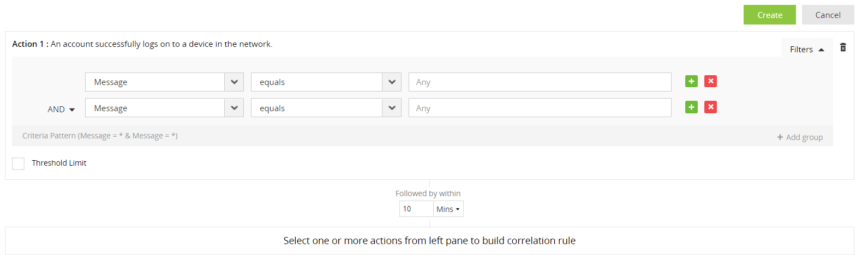This screenshot has height=255, width=868.
Task: Click the second row Any value field
Action: pos(540,108)
